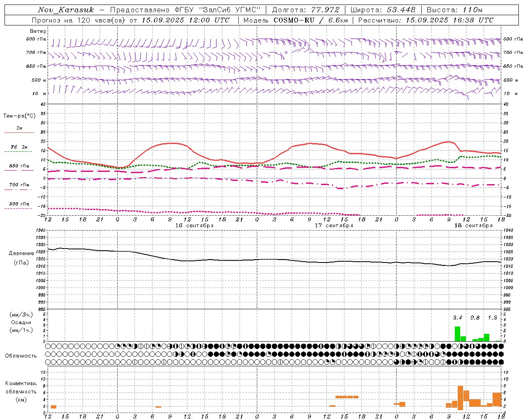Click the (мм/1ч.) precipitation unit label
This screenshot has height=420, width=525.
pos(21,330)
